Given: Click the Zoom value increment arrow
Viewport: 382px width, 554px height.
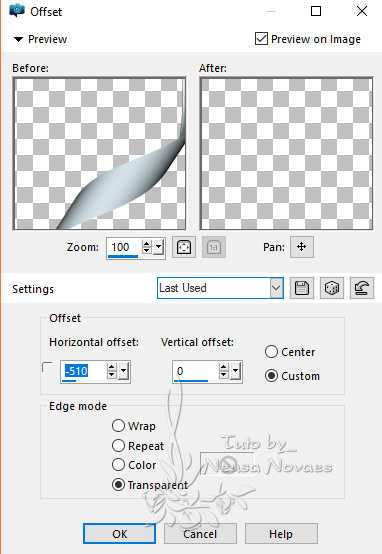Looking at the screenshot, I should (146, 243).
